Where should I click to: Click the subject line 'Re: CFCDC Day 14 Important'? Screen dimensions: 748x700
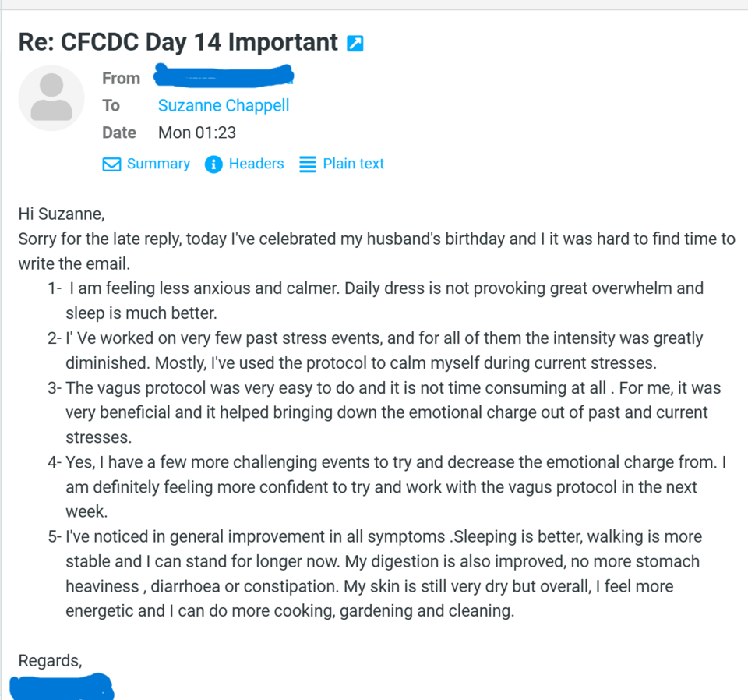pyautogui.click(x=178, y=42)
